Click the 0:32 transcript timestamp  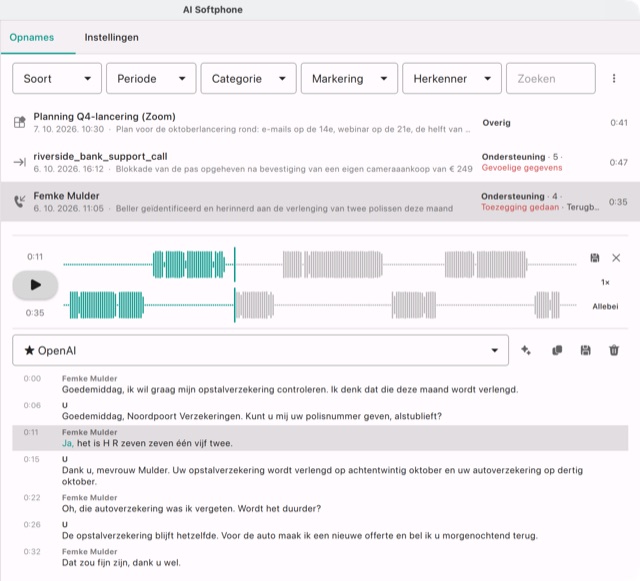[32, 552]
